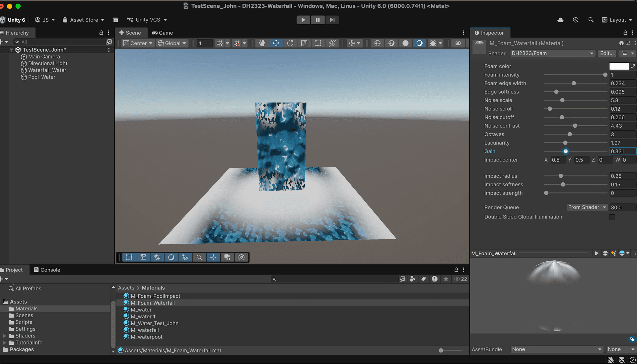The height and width of the screenshot is (364, 637).
Task: Toggle the Inspector lock icon
Action: (x=625, y=32)
